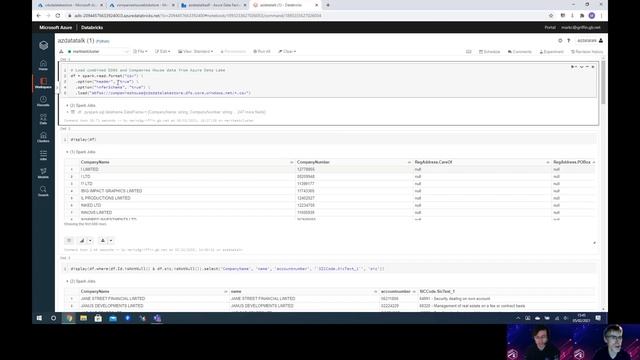Click the table view icon under df results

point(69,240)
